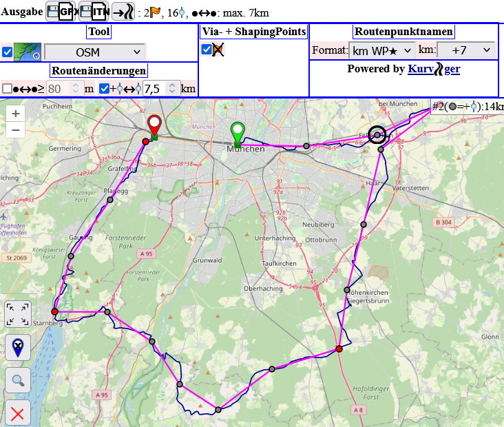504x427 pixels.
Task: Open the map search magnifier
Action: click(17, 378)
